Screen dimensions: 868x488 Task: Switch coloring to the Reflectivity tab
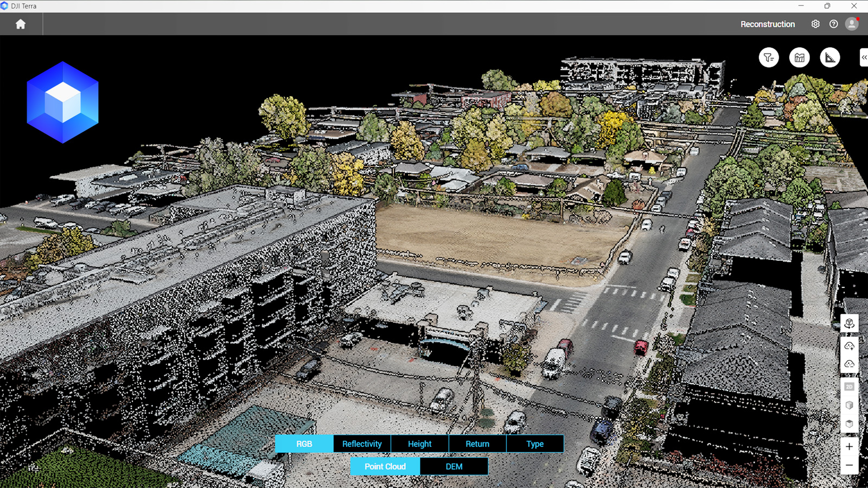coord(362,444)
